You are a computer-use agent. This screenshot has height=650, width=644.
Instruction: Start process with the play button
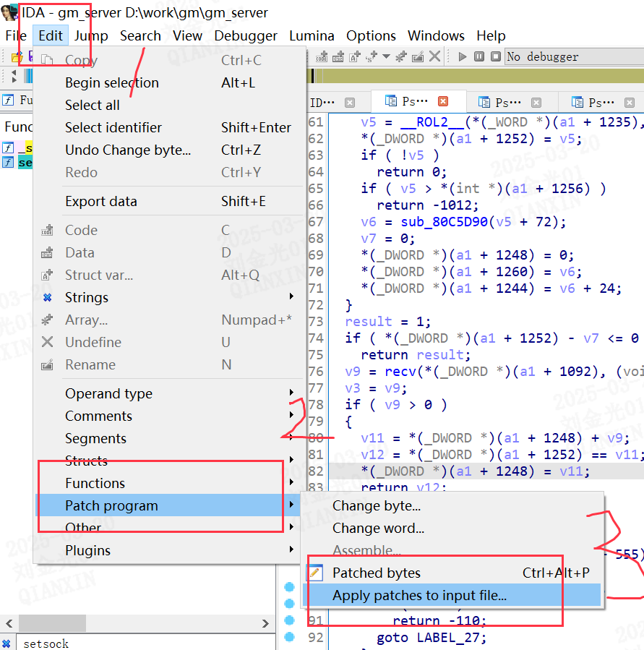(462, 56)
